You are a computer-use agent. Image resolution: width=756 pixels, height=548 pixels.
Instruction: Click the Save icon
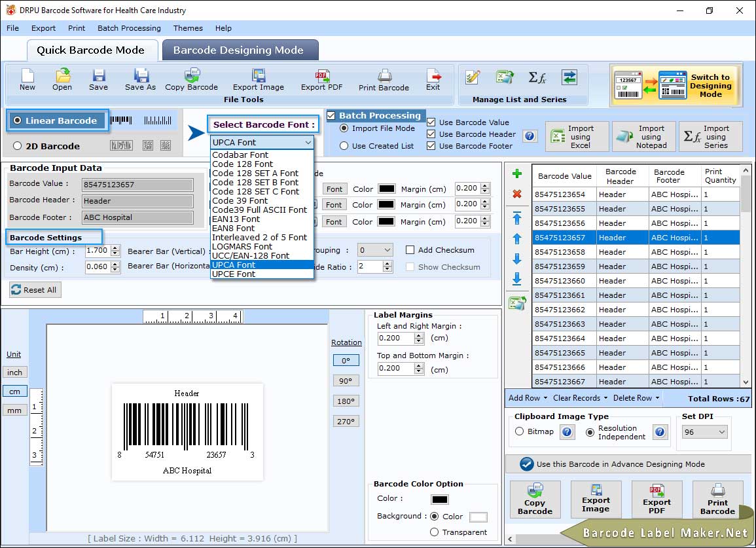(x=98, y=79)
